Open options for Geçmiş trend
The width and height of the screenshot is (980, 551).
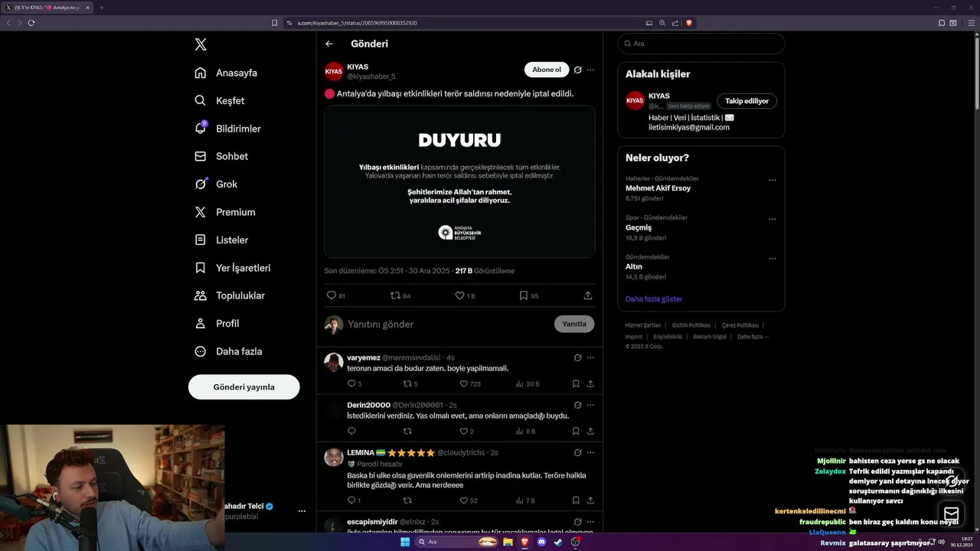pos(772,220)
